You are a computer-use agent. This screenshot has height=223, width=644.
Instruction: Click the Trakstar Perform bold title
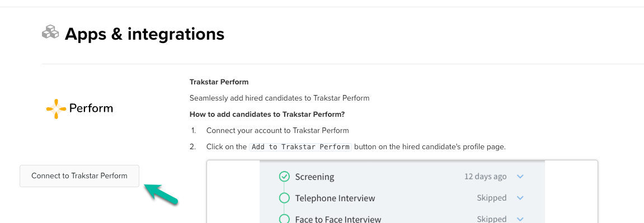tap(219, 82)
